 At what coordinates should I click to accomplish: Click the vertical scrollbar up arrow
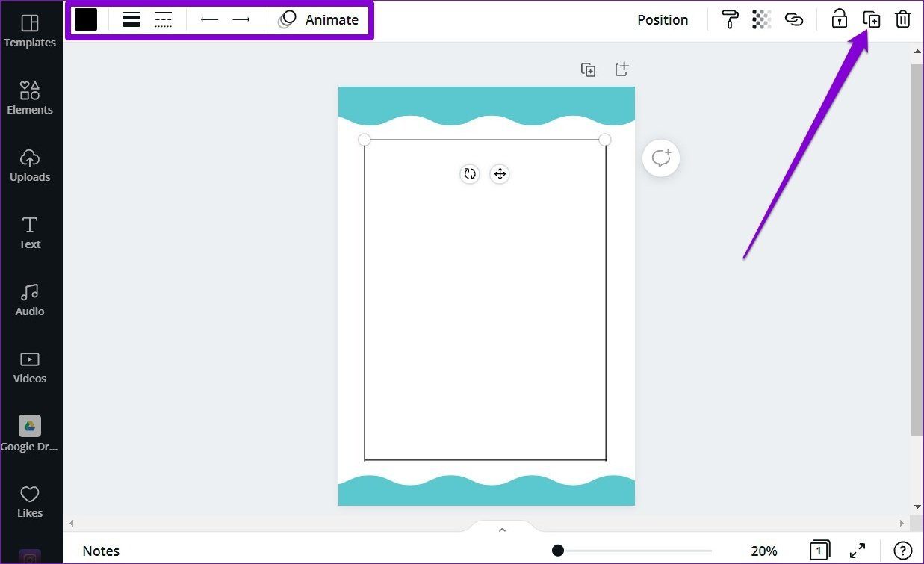(x=918, y=52)
